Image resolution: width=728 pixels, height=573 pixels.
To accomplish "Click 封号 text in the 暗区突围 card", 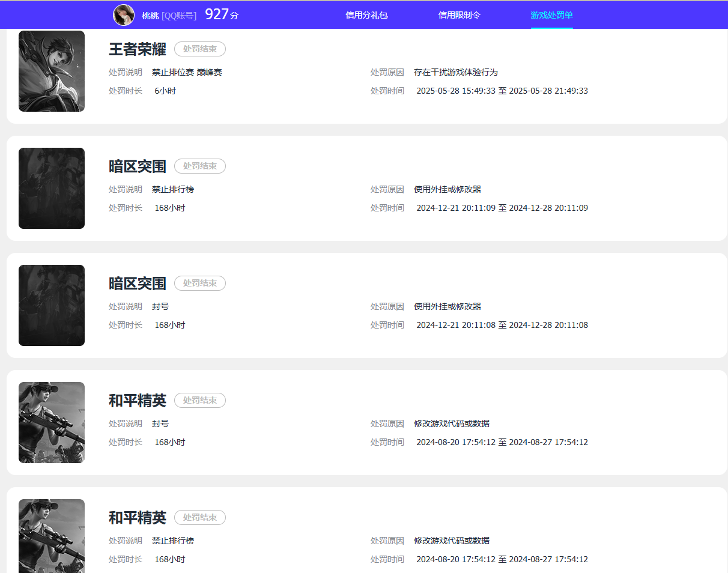I will pos(160,307).
